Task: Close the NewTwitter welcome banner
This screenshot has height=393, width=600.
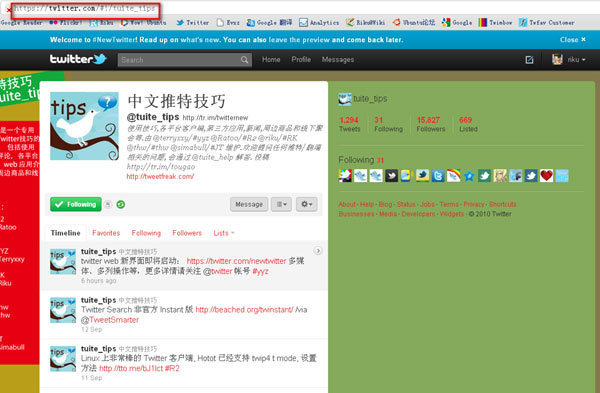Action: [572, 39]
